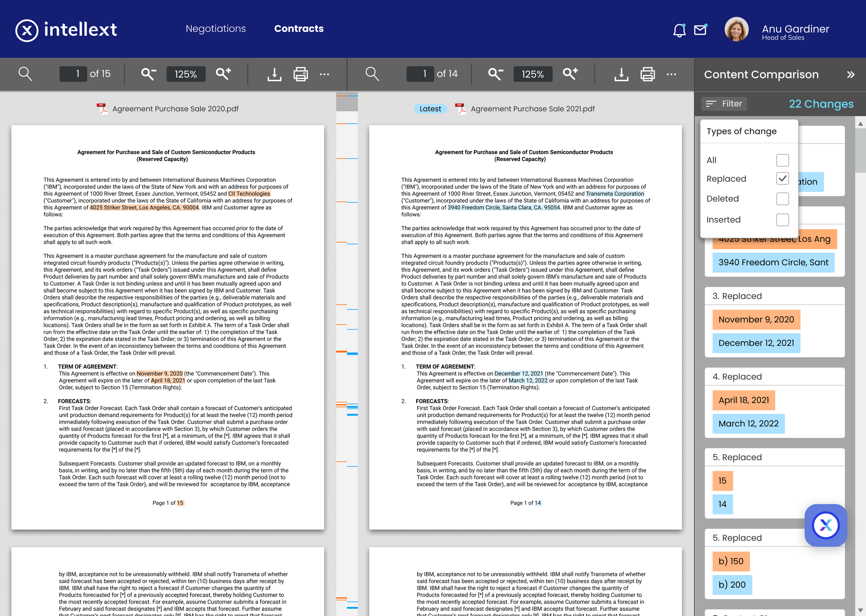Select the 3940 Freedom Circle change
The image size is (866, 616).
tap(773, 262)
